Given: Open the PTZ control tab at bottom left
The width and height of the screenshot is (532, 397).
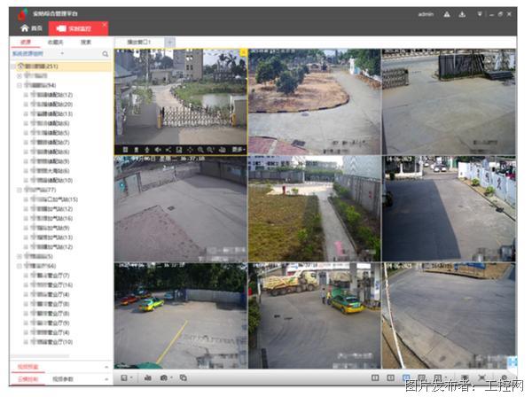Looking at the screenshot, I should pos(27,378).
